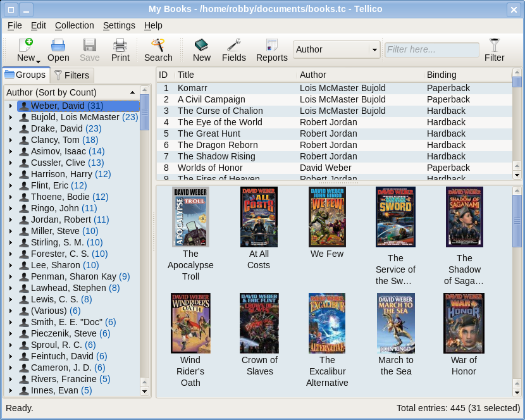Open a collection file
Image resolution: width=525 pixels, height=420 pixels.
click(58, 50)
